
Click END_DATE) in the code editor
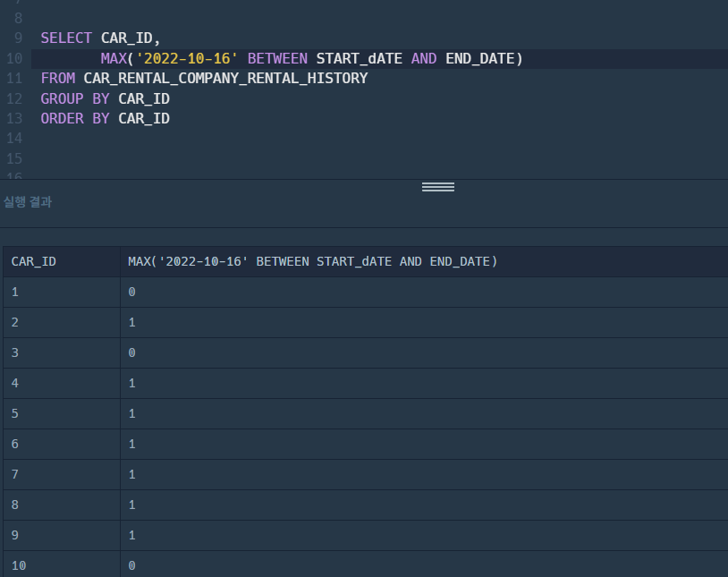[484, 58]
